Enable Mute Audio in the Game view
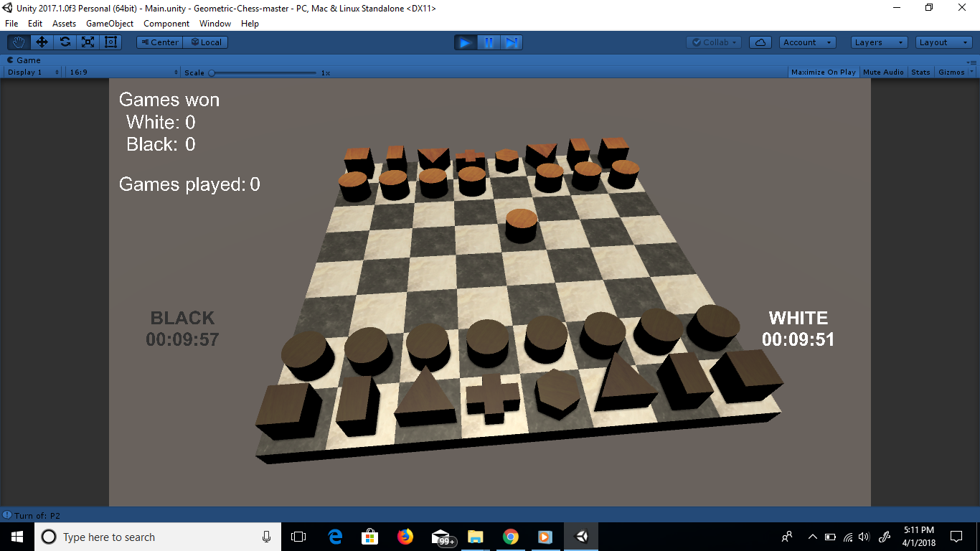Viewport: 980px width, 551px height. pyautogui.click(x=882, y=72)
